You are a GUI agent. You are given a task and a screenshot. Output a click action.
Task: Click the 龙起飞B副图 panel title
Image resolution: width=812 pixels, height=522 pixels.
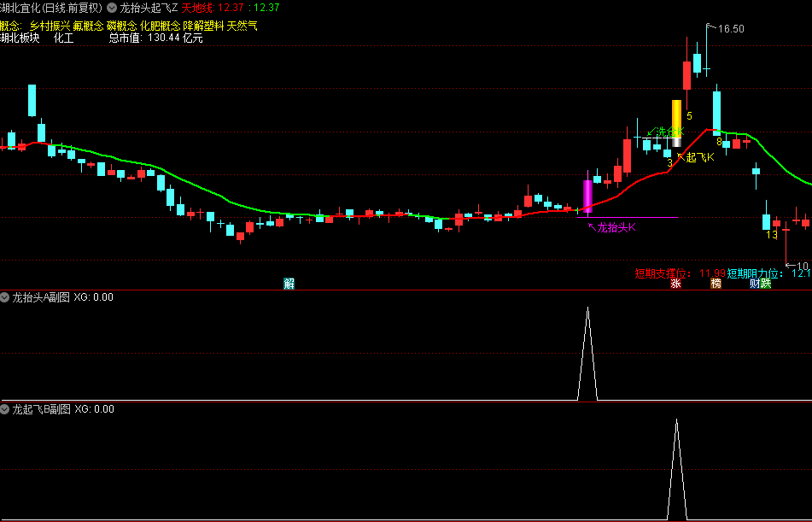coord(41,409)
